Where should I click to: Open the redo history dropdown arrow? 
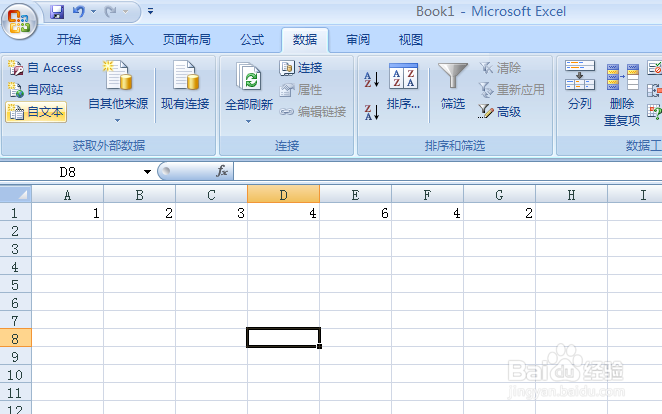point(125,12)
